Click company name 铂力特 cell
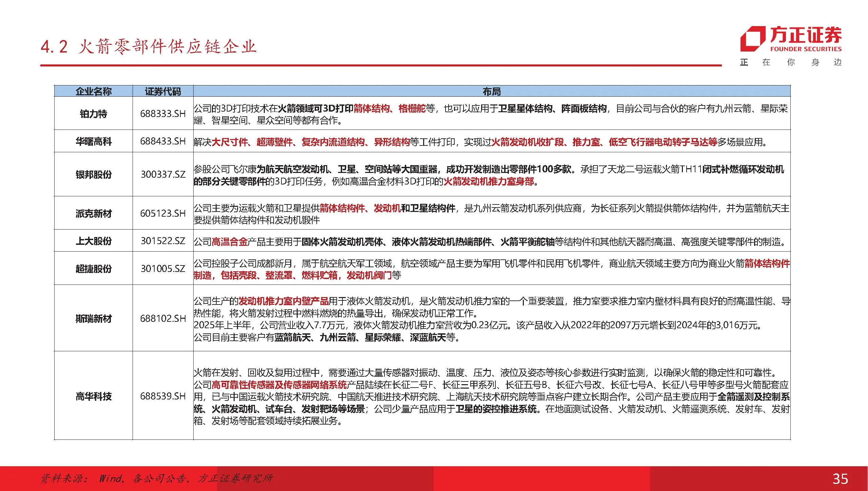 (x=93, y=114)
